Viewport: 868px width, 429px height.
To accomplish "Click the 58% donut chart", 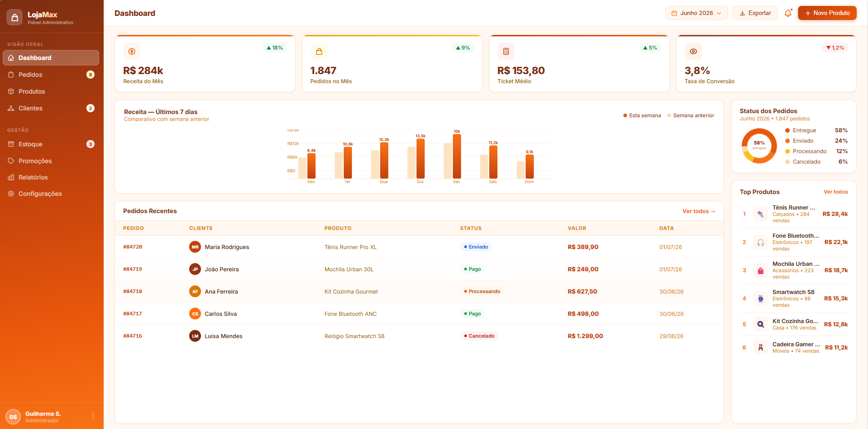I will coord(759,145).
